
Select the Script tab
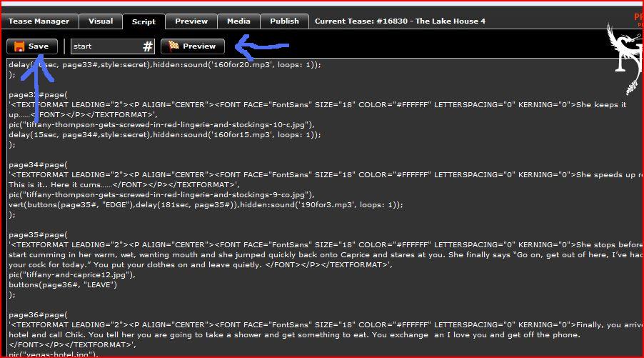(144, 21)
